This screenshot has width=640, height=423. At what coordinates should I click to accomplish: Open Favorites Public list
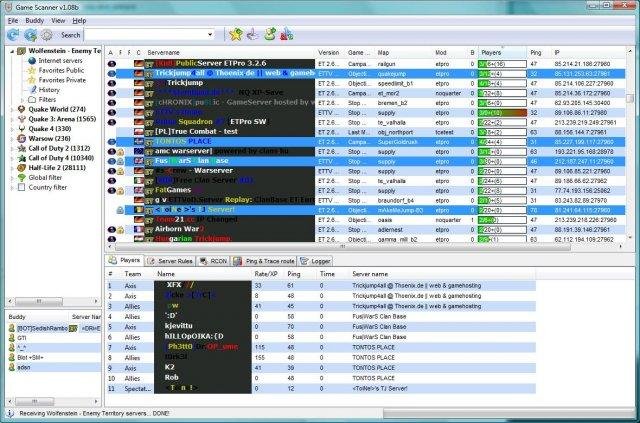click(x=61, y=70)
